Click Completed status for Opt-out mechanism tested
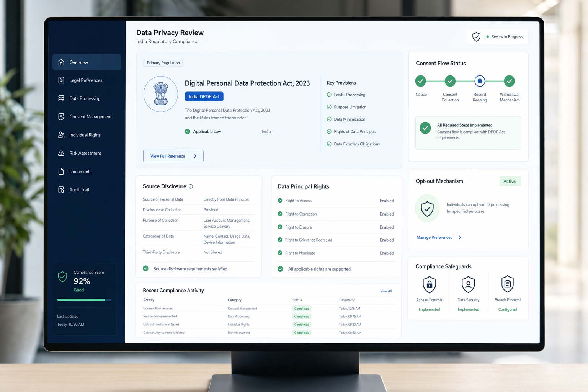 pos(302,325)
